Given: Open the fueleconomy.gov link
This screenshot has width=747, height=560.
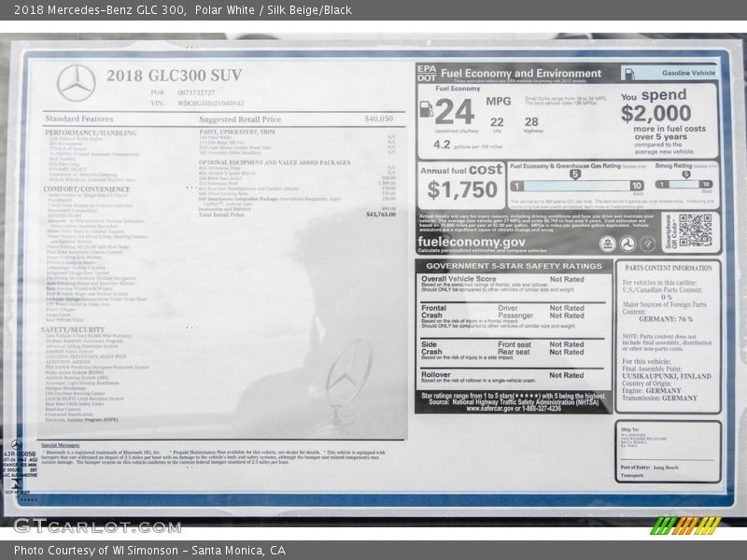Looking at the screenshot, I should pyautogui.click(x=472, y=242).
